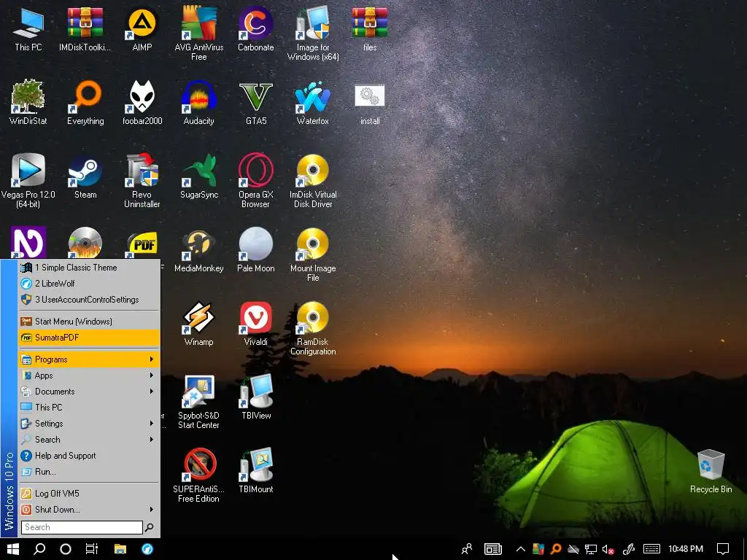Image resolution: width=747 pixels, height=560 pixels.
Task: Select the MediaMonkey desktop icon
Action: pos(198,250)
